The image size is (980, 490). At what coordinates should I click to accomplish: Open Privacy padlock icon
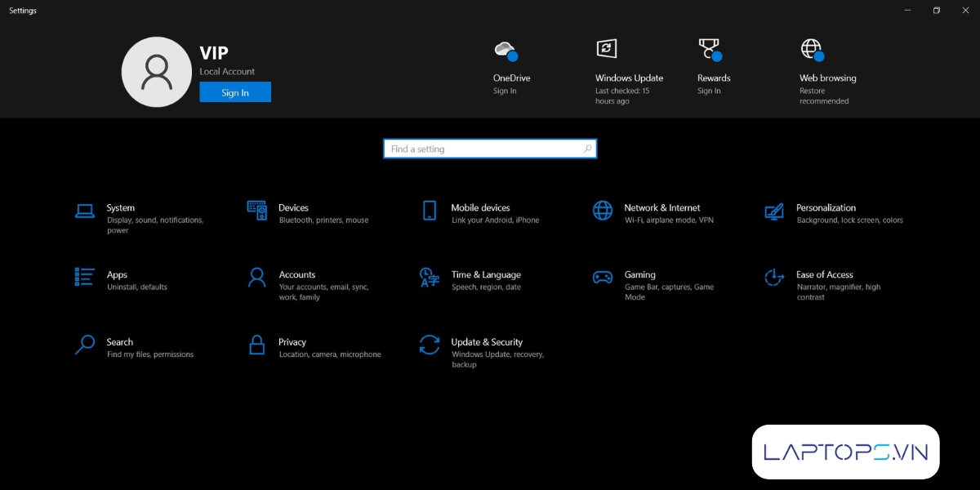257,345
